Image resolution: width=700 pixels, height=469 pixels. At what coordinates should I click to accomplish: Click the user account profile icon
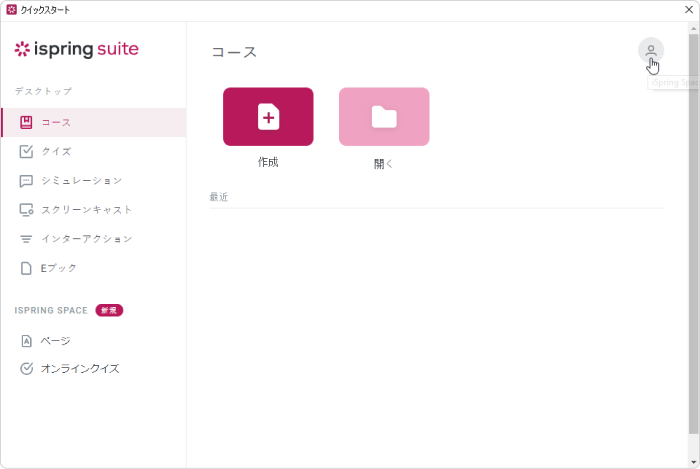650,50
